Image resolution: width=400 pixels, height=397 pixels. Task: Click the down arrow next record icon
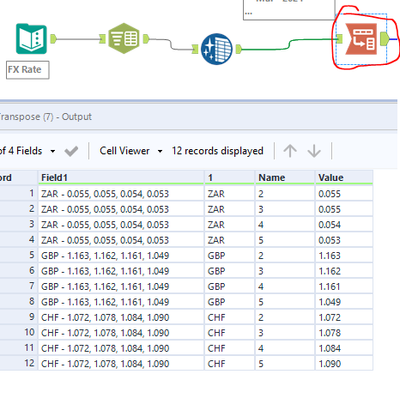point(314,151)
